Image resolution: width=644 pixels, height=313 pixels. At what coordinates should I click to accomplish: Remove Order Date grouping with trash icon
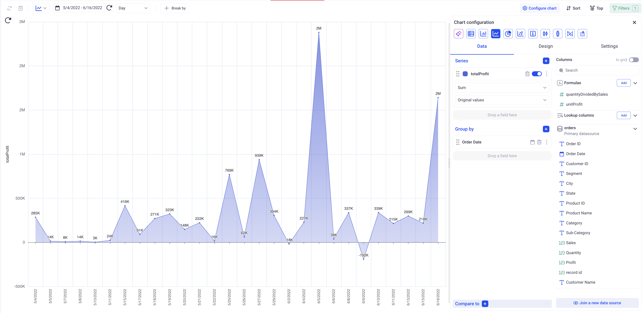pos(539,142)
